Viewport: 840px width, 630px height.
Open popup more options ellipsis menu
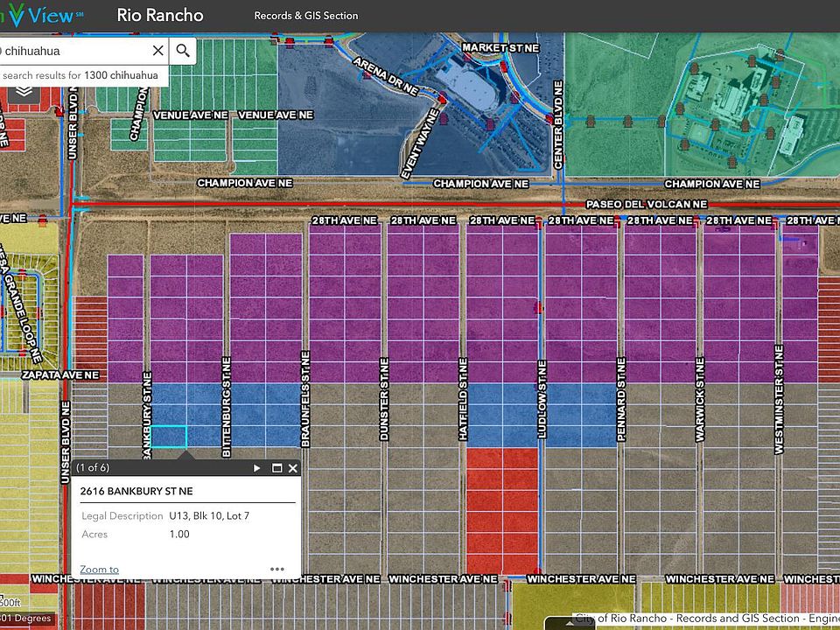pos(277,569)
